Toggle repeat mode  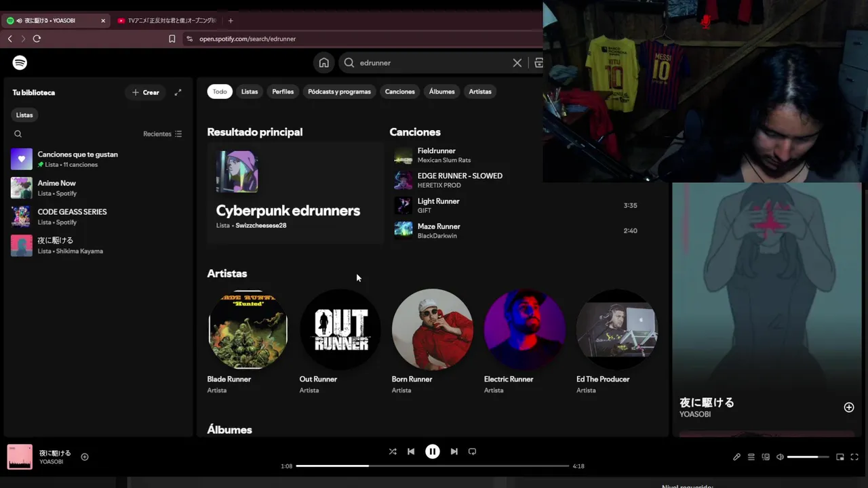click(473, 451)
